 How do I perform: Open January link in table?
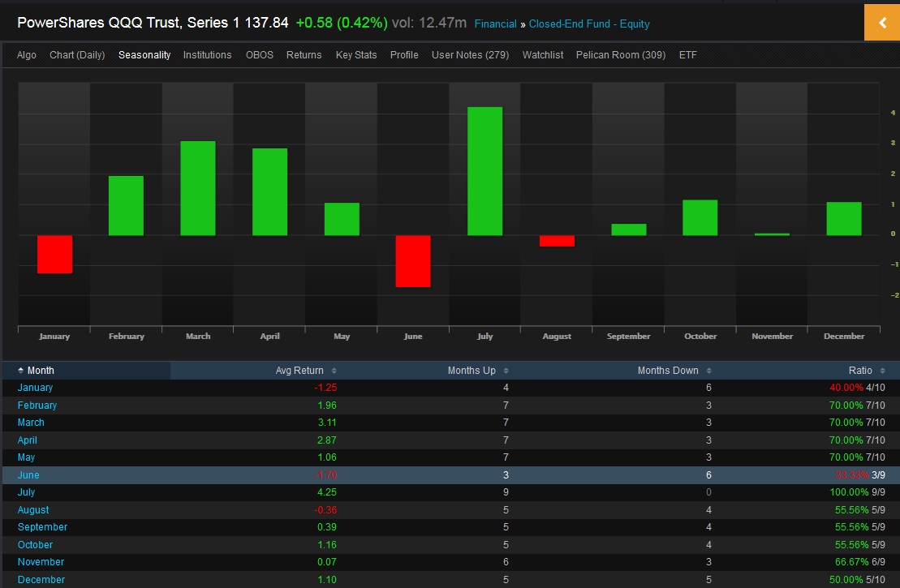point(35,388)
